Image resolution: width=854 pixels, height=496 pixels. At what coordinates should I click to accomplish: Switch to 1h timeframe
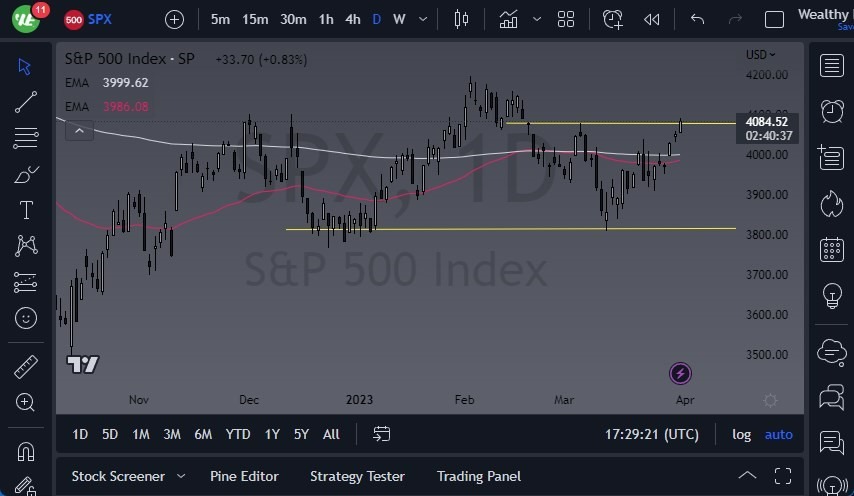[326, 20]
